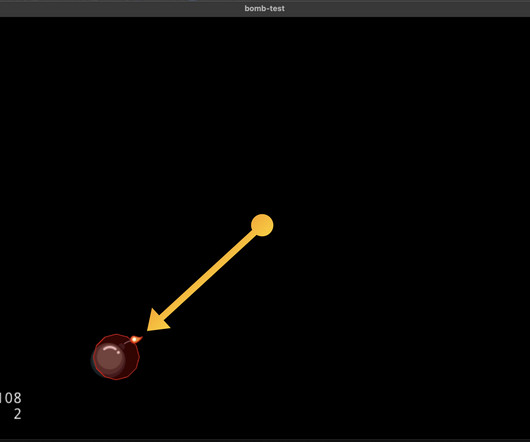This screenshot has height=442, width=530.
Task: Click the "108" debug counter text
Action: [10, 398]
